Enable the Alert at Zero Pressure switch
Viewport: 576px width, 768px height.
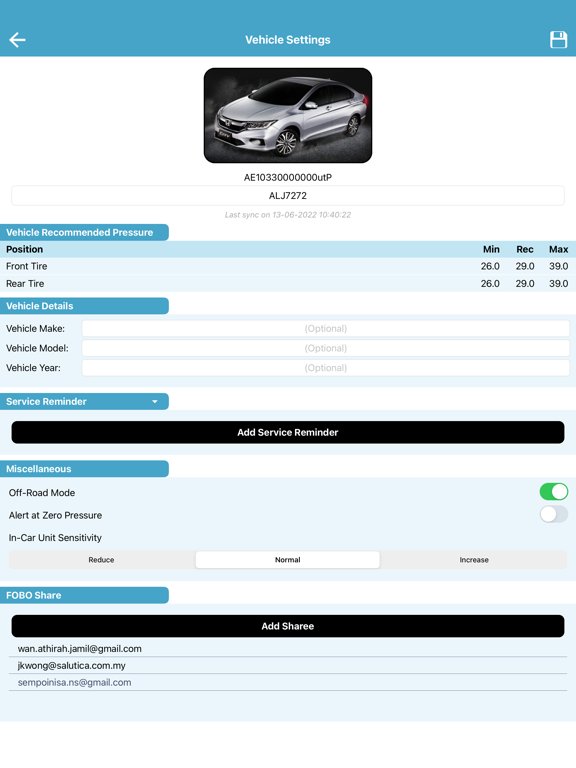[554, 514]
